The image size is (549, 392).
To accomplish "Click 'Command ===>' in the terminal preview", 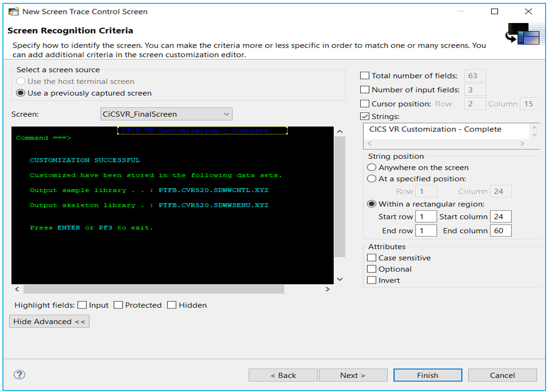I will click(x=43, y=138).
